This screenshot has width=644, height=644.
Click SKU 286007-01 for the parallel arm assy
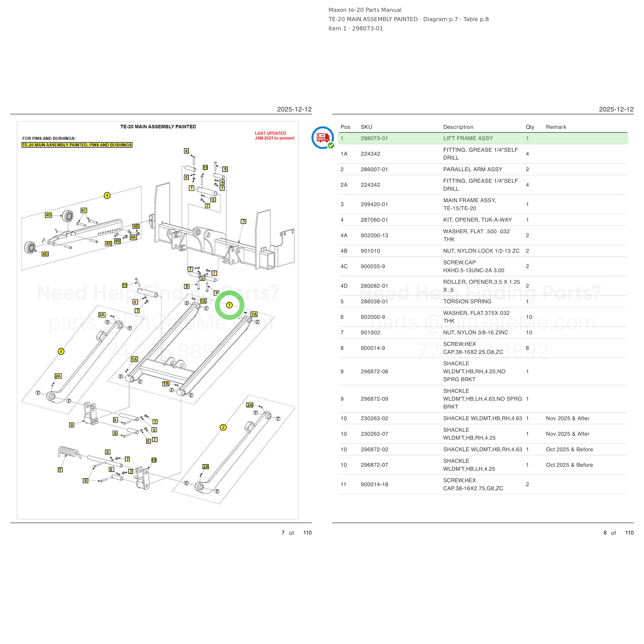(x=374, y=169)
